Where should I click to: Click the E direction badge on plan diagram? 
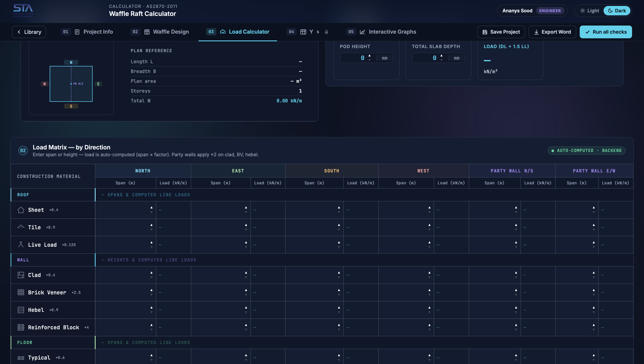click(x=98, y=84)
